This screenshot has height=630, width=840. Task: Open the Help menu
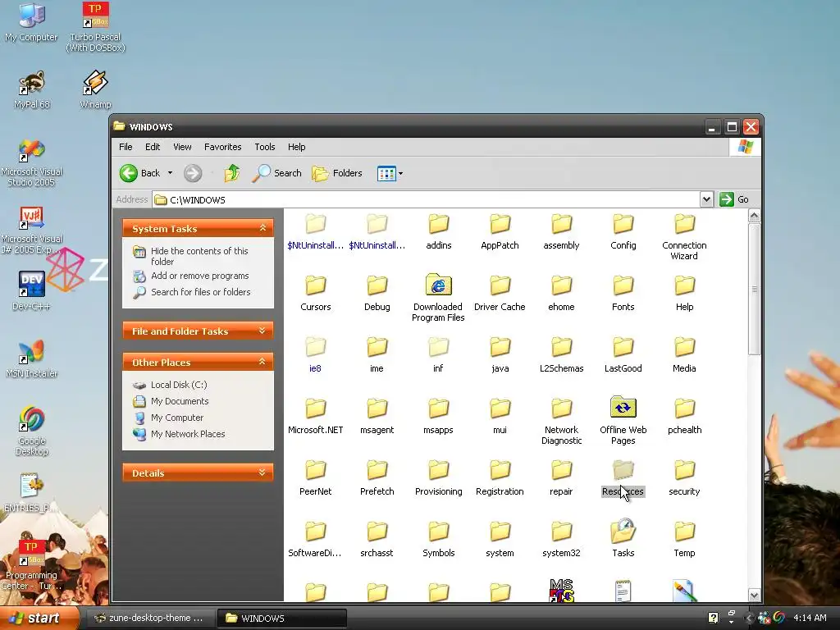click(296, 147)
